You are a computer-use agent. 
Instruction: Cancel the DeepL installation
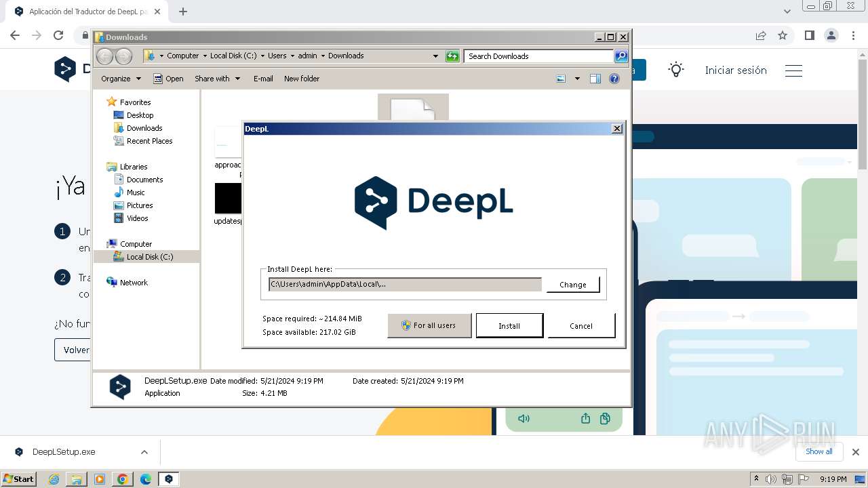point(581,325)
